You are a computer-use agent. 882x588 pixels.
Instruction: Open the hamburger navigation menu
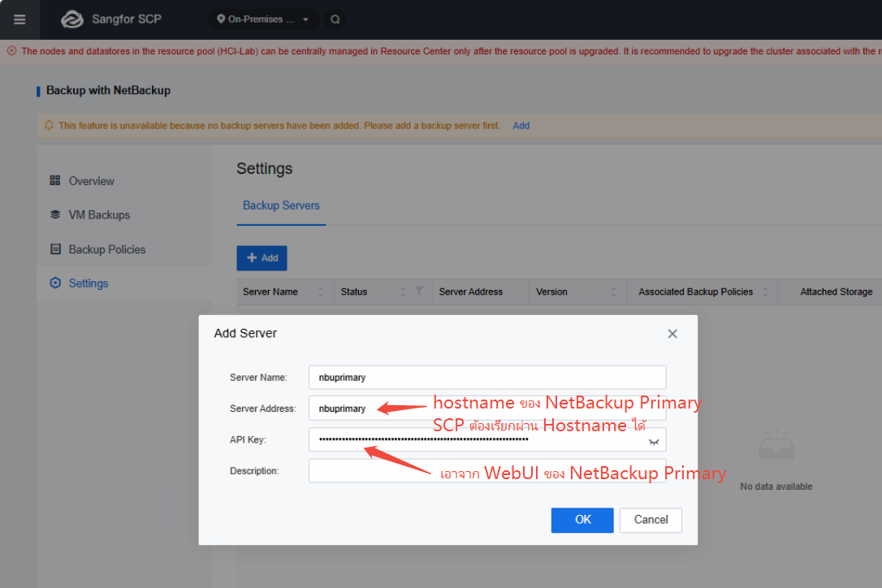pos(19,19)
